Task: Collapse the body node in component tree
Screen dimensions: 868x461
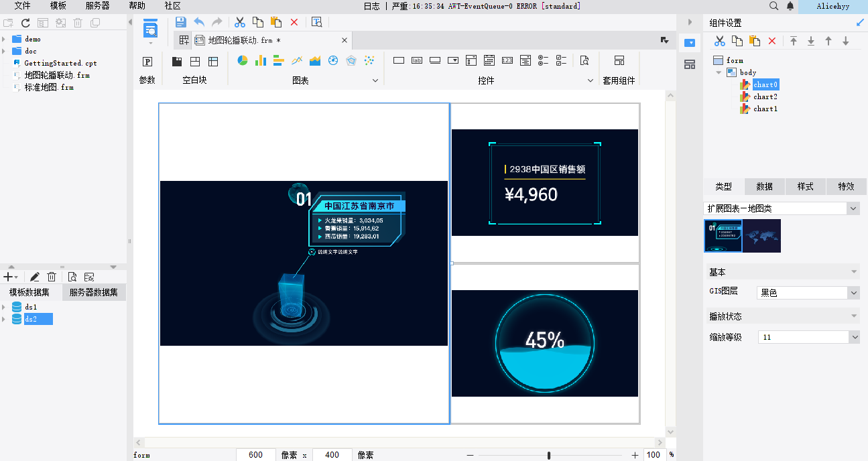Action: pos(719,72)
